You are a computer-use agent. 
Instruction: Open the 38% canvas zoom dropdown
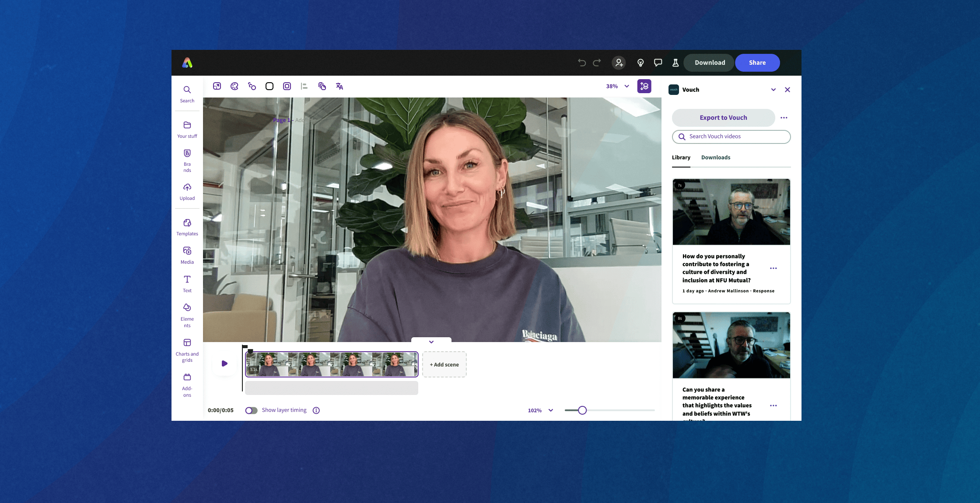[617, 86]
